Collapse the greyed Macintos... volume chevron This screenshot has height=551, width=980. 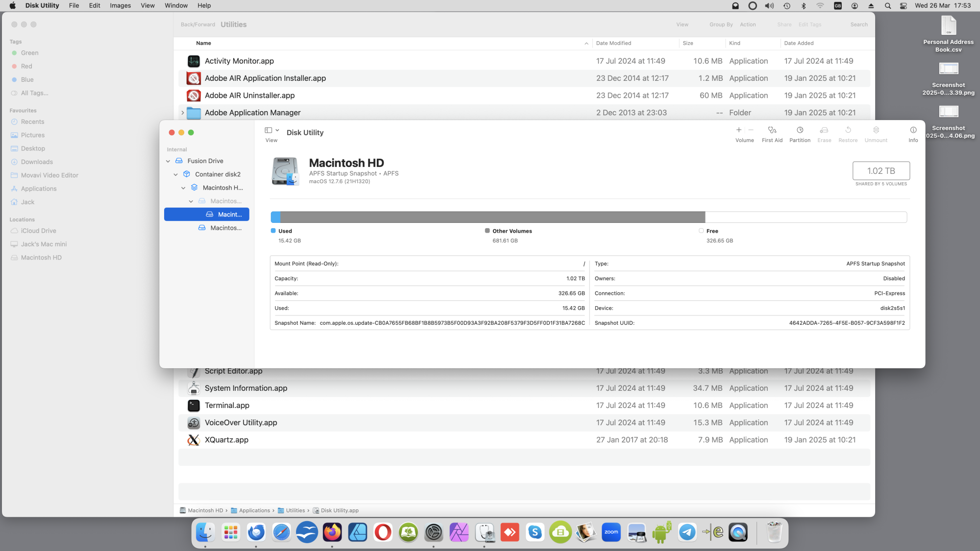pos(191,201)
